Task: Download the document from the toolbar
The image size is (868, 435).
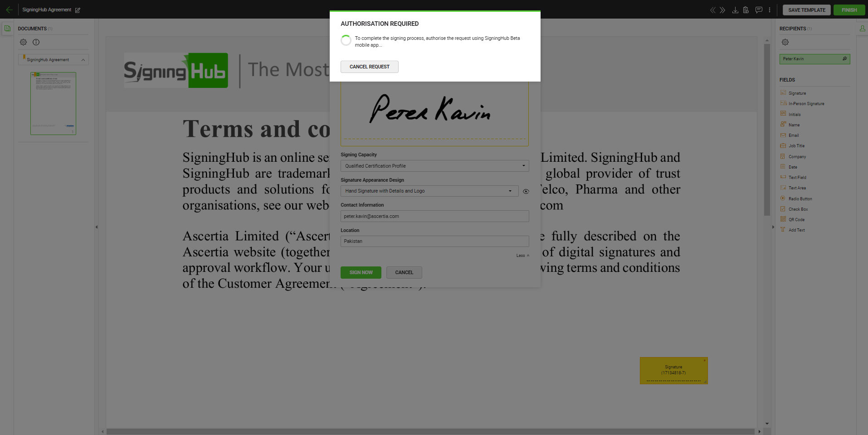Action: click(x=735, y=10)
